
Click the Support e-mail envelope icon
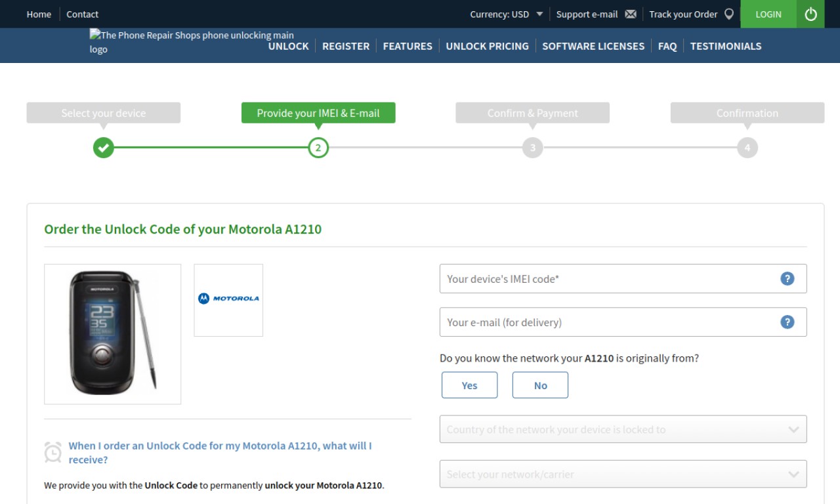click(x=631, y=14)
